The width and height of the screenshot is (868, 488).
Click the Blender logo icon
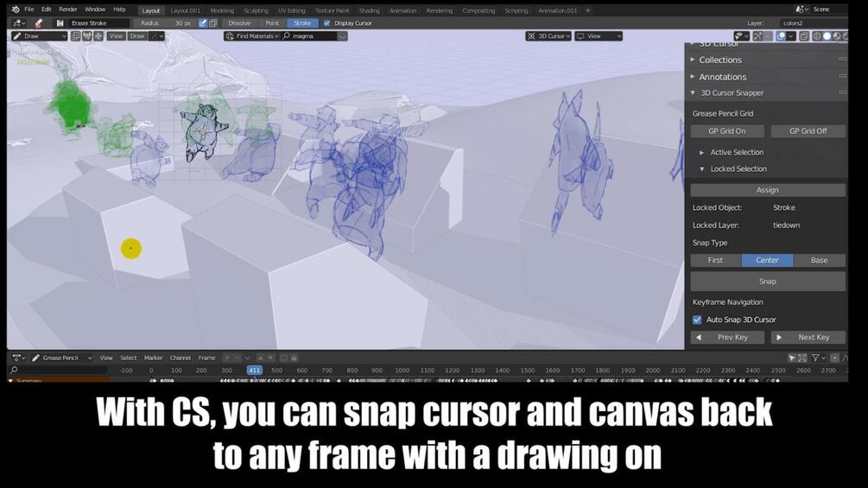pyautogui.click(x=16, y=10)
